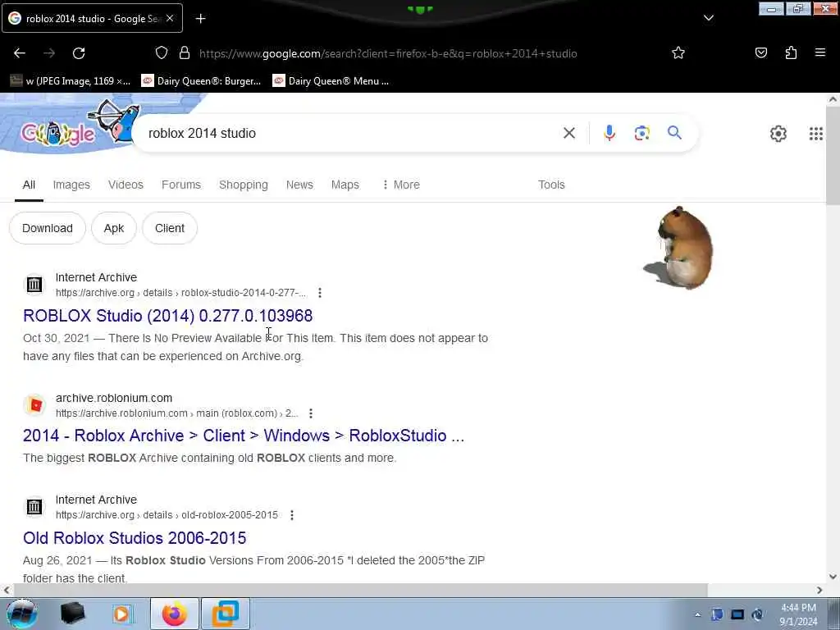Switch to Videos results tab
The image size is (840, 630).
point(126,185)
